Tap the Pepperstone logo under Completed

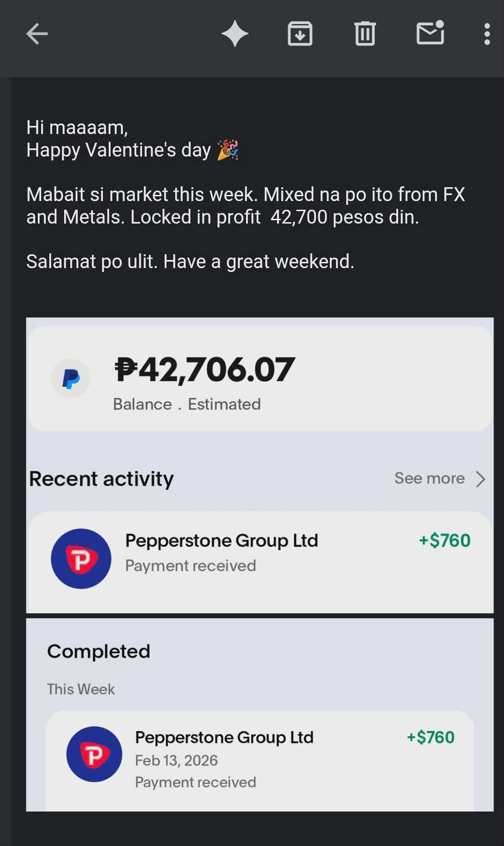click(x=94, y=754)
